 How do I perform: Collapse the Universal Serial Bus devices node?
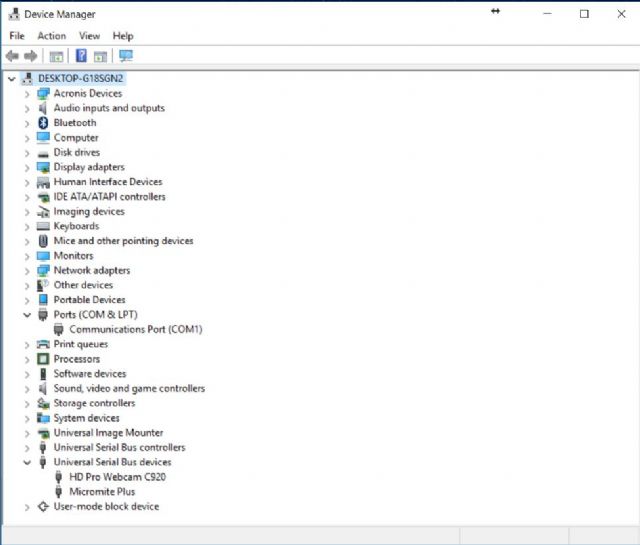[x=27, y=462]
